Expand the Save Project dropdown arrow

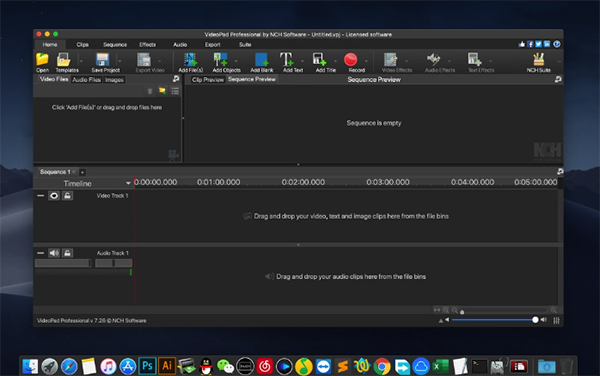119,61
